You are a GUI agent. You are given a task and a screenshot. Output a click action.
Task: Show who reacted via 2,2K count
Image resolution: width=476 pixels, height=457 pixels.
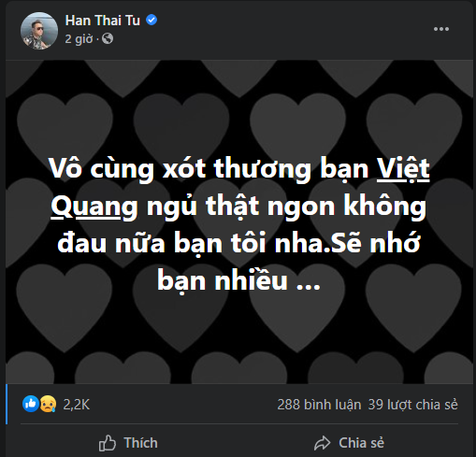77,405
